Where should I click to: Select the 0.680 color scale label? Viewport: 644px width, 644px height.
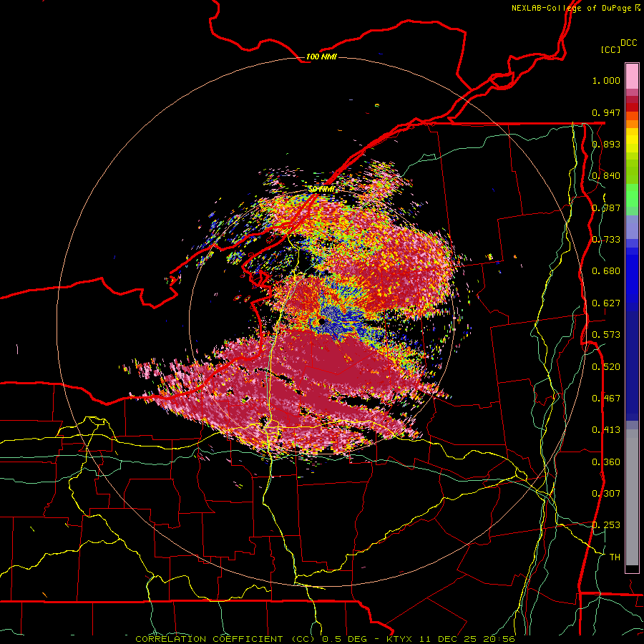[606, 271]
